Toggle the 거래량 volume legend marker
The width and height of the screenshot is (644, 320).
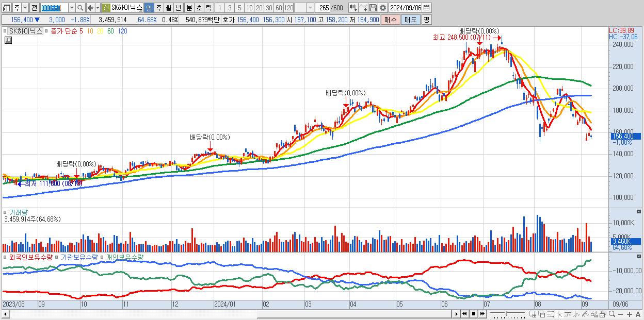pos(6,212)
